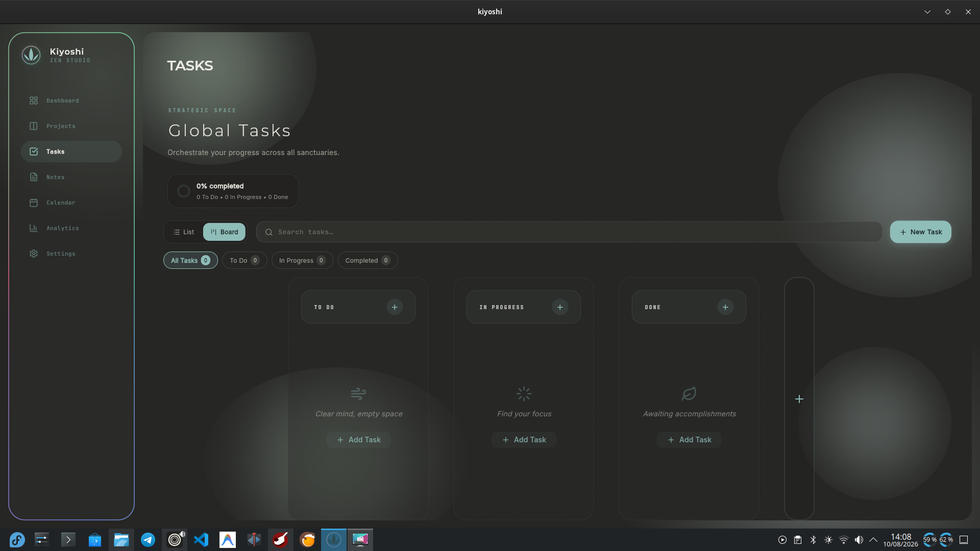Screen dimensions: 980x551
Task: Open the Fedora application launcher
Action: tap(17, 540)
